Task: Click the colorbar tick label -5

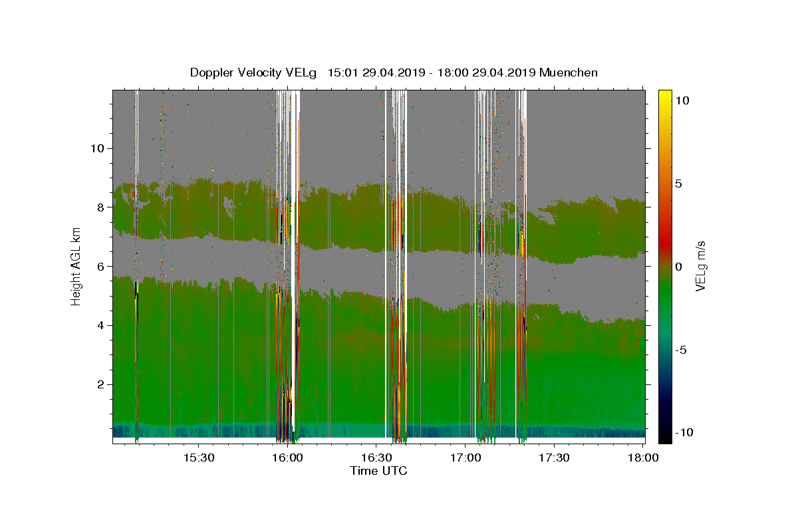Action: click(681, 350)
